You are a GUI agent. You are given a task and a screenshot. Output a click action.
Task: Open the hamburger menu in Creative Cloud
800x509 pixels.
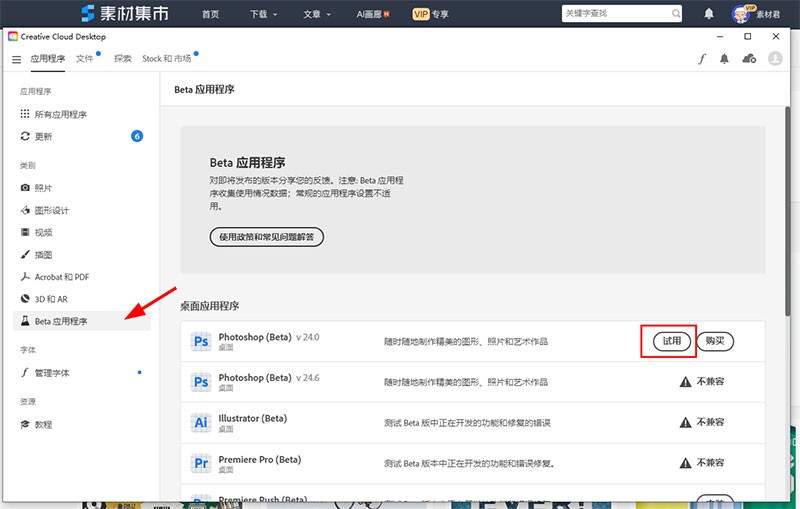pyautogui.click(x=16, y=60)
